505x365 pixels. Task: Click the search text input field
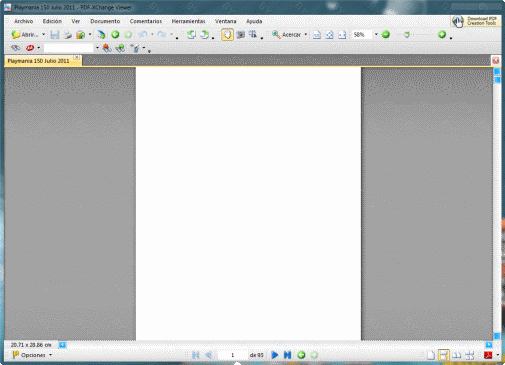point(68,48)
